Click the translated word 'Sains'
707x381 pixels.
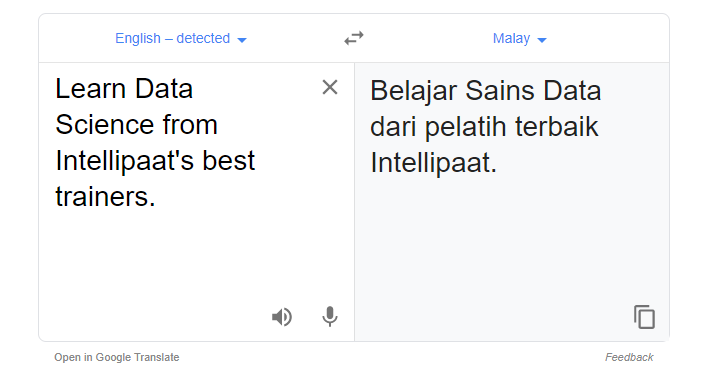500,91
